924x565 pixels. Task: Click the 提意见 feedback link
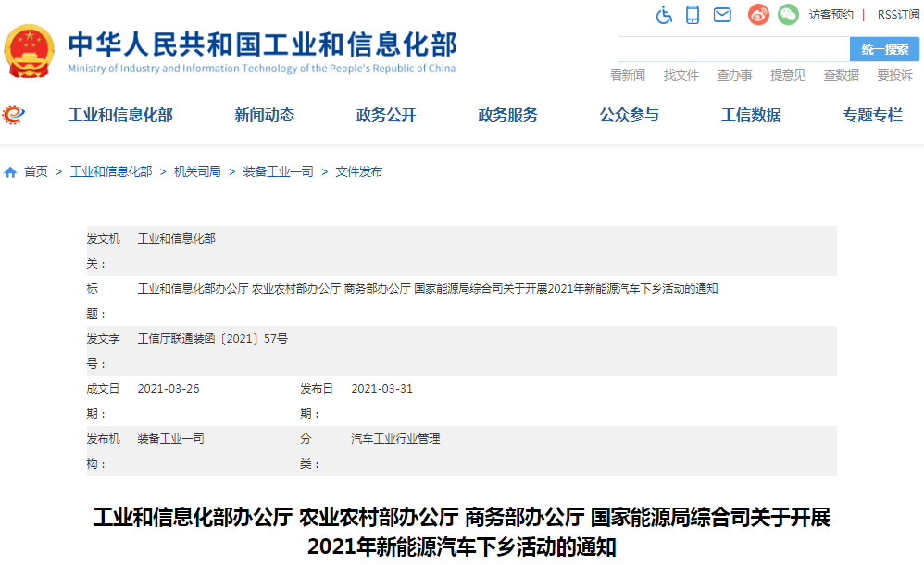(787, 75)
